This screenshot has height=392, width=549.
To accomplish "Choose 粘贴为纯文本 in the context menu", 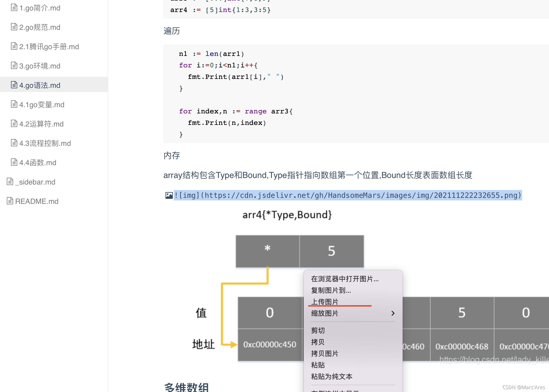I will (332, 376).
